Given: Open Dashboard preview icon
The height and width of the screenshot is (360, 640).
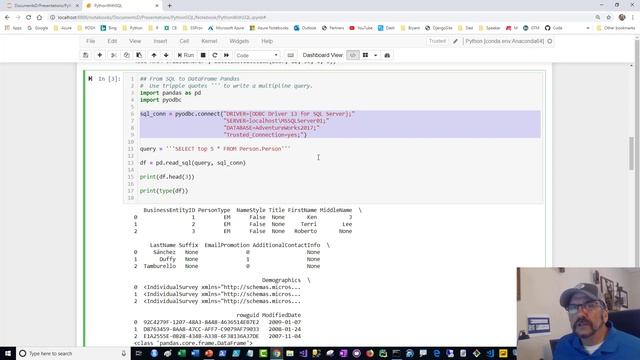Looking at the screenshot, I should pos(387,55).
